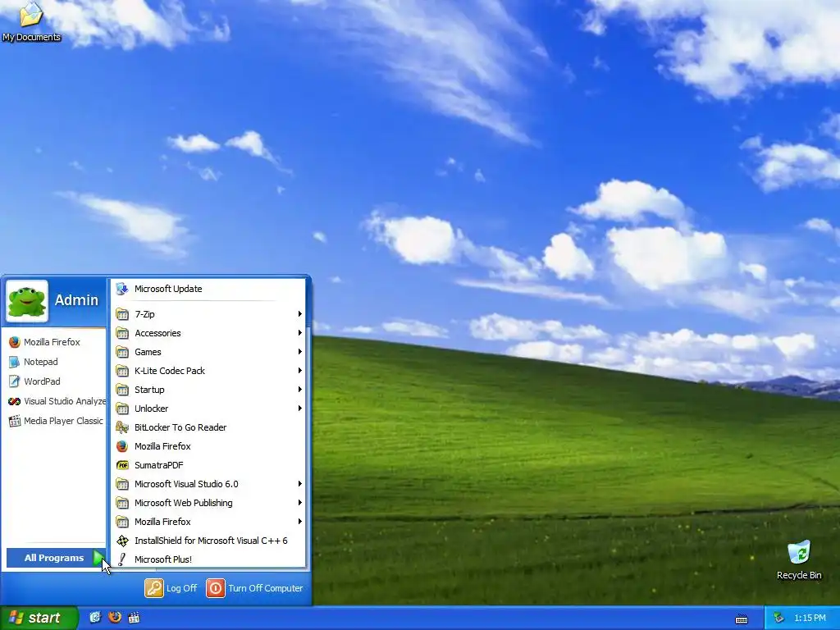Screen dimensions: 840x630
Task: Click the Notepad label in pinned list
Action: point(41,362)
